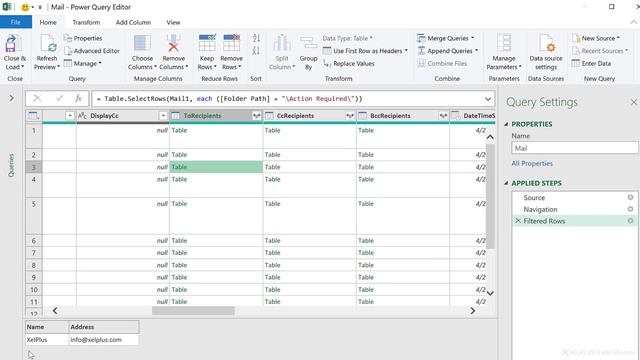
Task: Click the Choose Columns icon
Action: tap(142, 43)
